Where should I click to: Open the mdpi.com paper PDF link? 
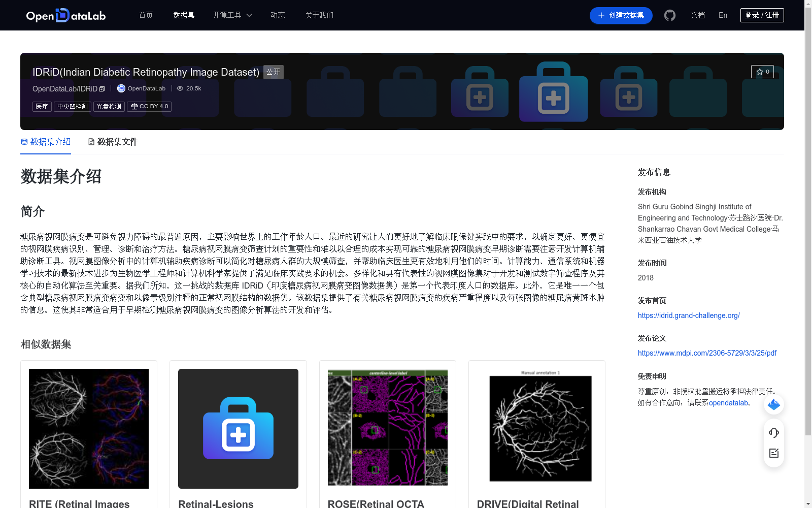coord(707,353)
